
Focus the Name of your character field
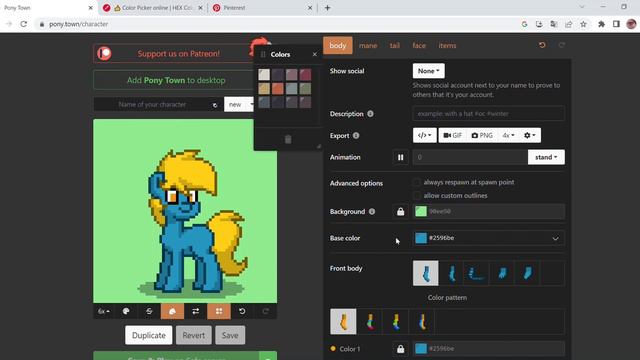click(x=152, y=104)
